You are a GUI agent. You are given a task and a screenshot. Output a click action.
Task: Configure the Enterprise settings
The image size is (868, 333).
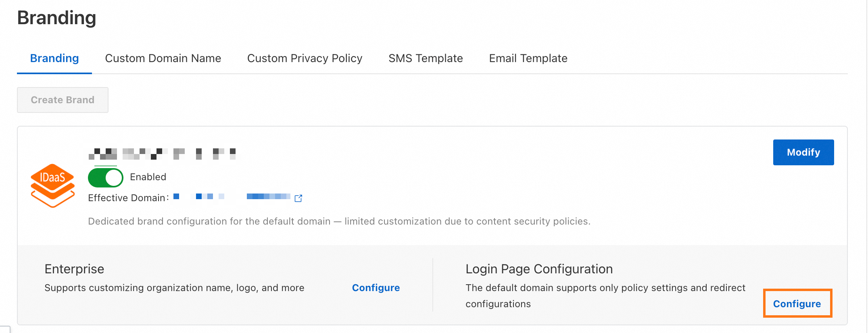pyautogui.click(x=376, y=288)
